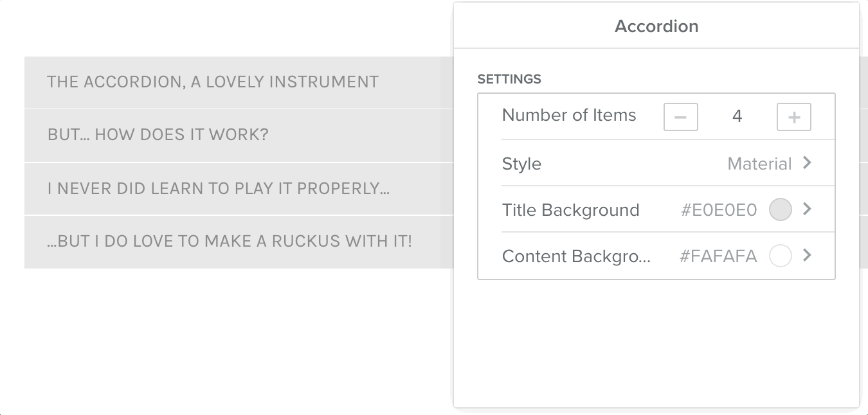Click the number of items value 4
Viewport: 868px width, 415px height.
coord(737,116)
